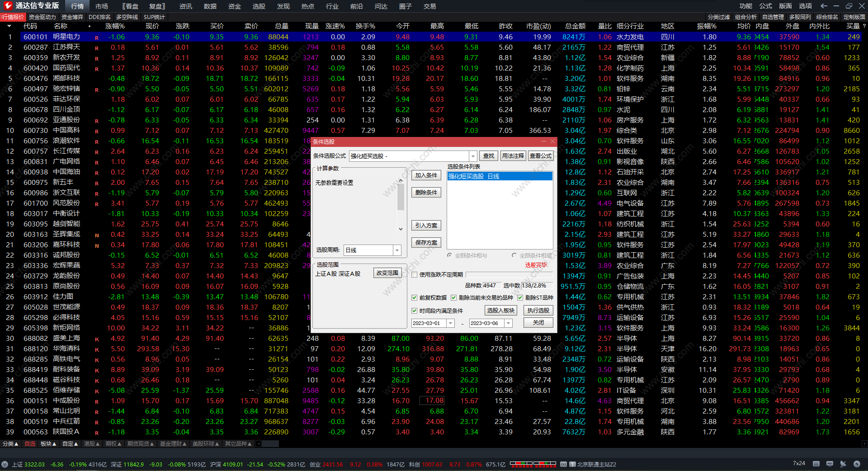This screenshot has width=868, height=471.
Task: Enable 使用涨跌不定周期 checkbox
Action: (414, 275)
